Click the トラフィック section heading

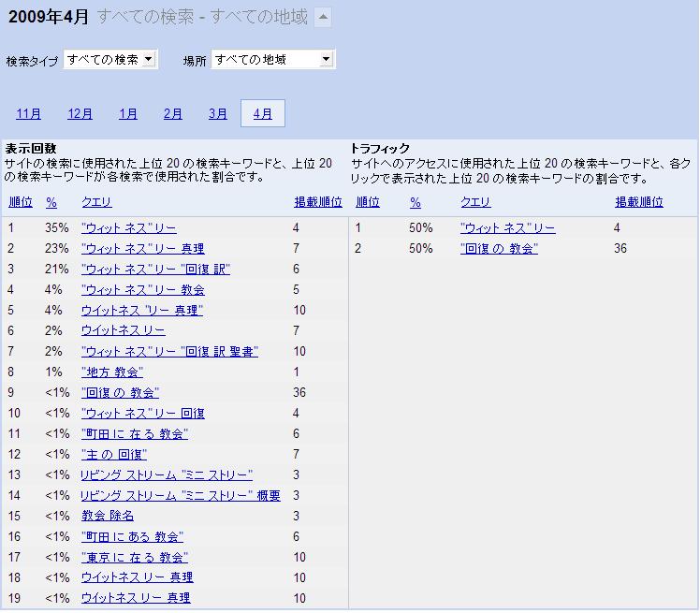[x=380, y=149]
